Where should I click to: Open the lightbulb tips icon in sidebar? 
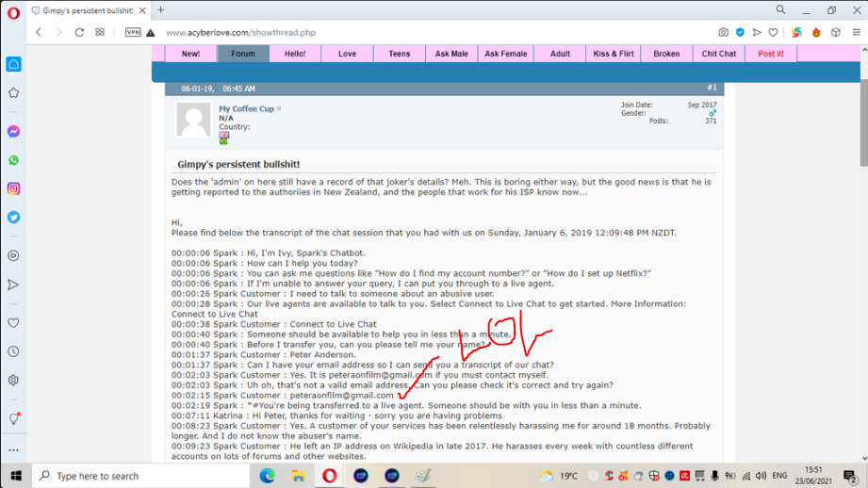pyautogui.click(x=14, y=419)
